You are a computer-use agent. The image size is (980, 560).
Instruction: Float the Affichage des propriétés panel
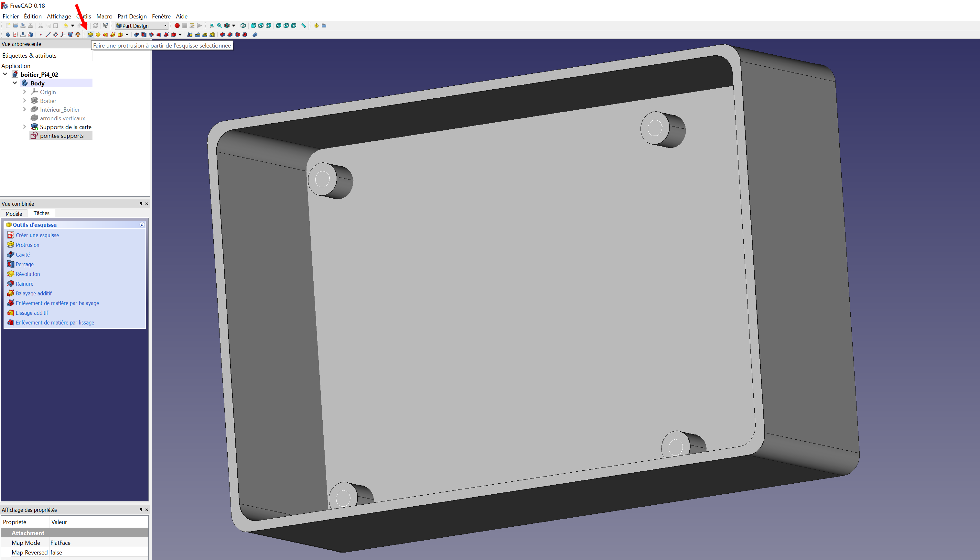tap(141, 510)
